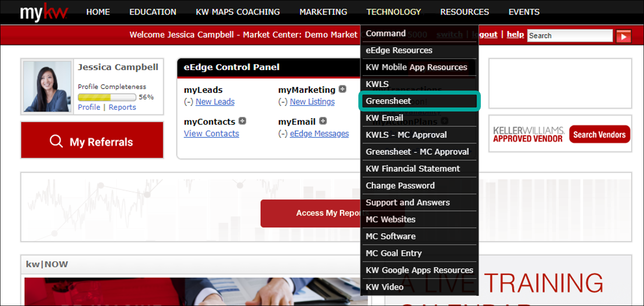
Task: Select KW Financial Statement entry
Action: [x=420, y=168]
